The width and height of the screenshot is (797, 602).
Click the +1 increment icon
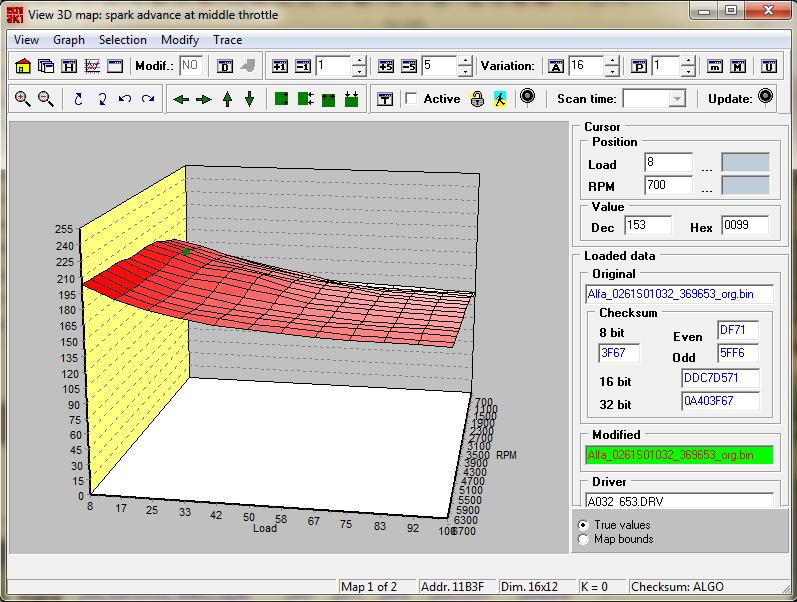pos(279,66)
